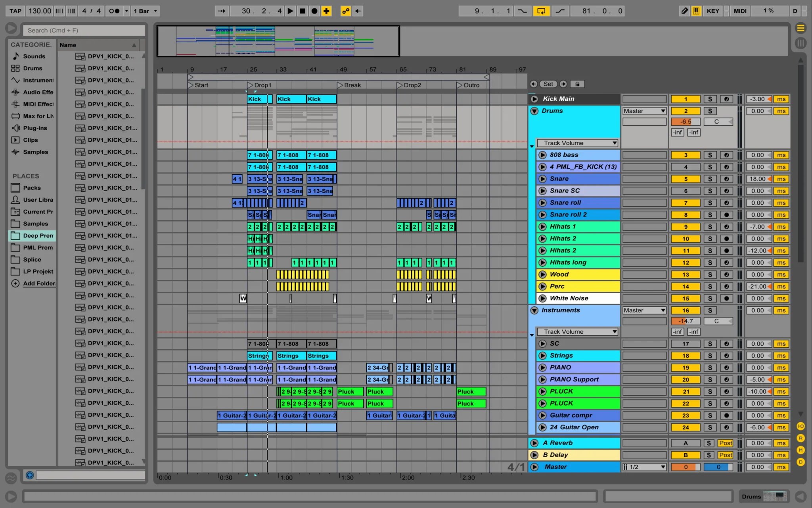
Task: Deactivate Snare track activator 5
Action: 686,179
